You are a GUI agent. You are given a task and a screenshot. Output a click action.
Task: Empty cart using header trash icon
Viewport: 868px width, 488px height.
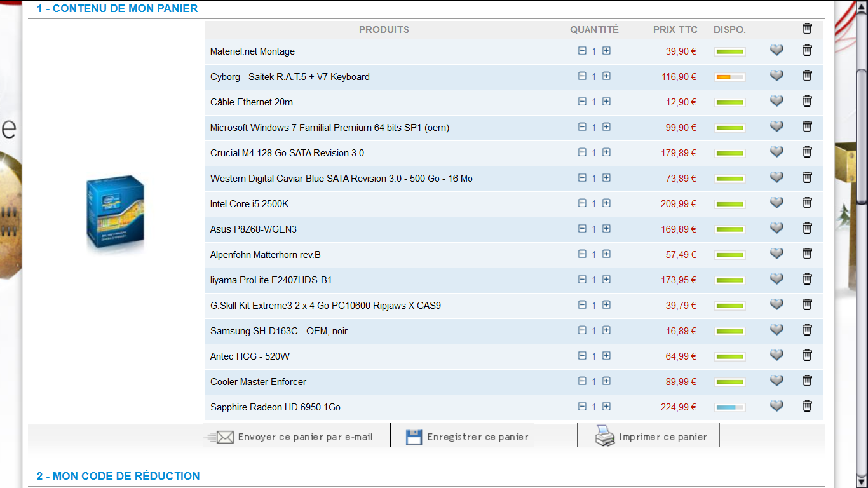coord(807,28)
